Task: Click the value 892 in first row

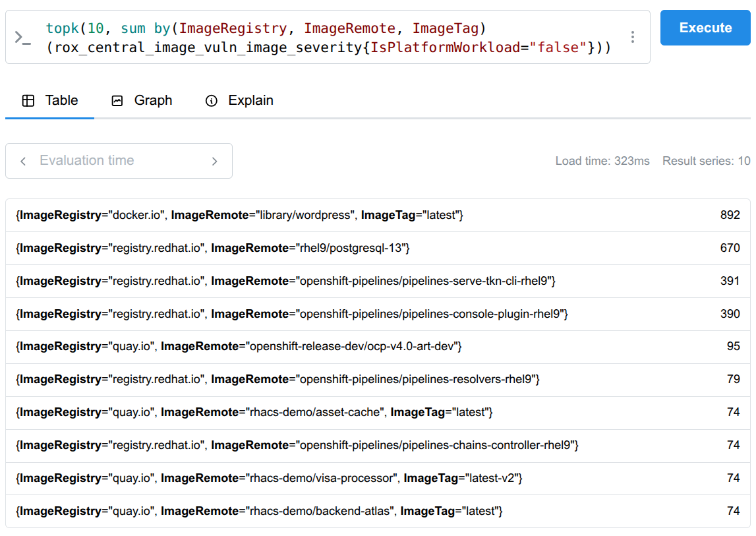Action: click(730, 216)
